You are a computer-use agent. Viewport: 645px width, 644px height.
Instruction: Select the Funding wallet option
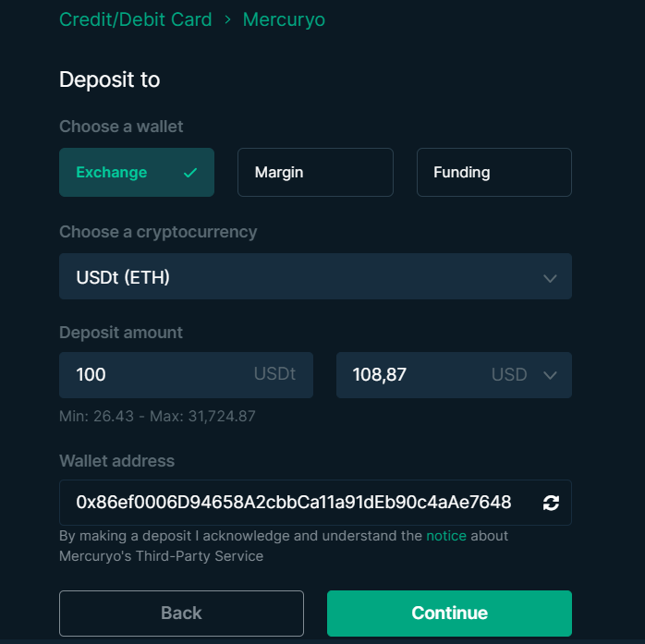tap(494, 172)
